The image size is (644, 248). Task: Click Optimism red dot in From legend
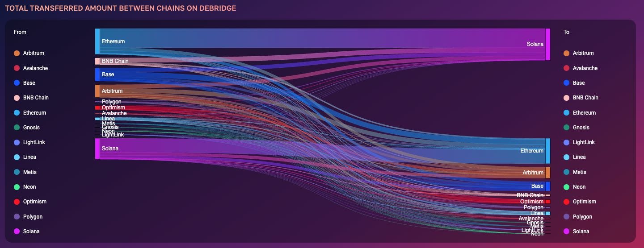(17, 202)
